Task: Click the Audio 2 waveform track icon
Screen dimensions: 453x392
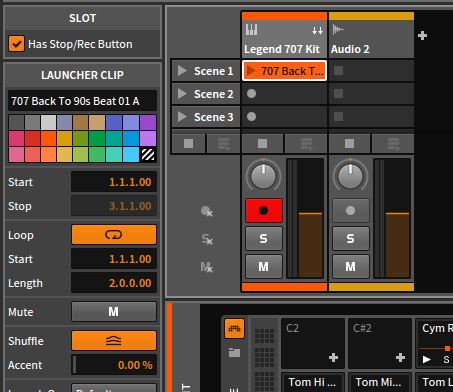Action: [338, 30]
